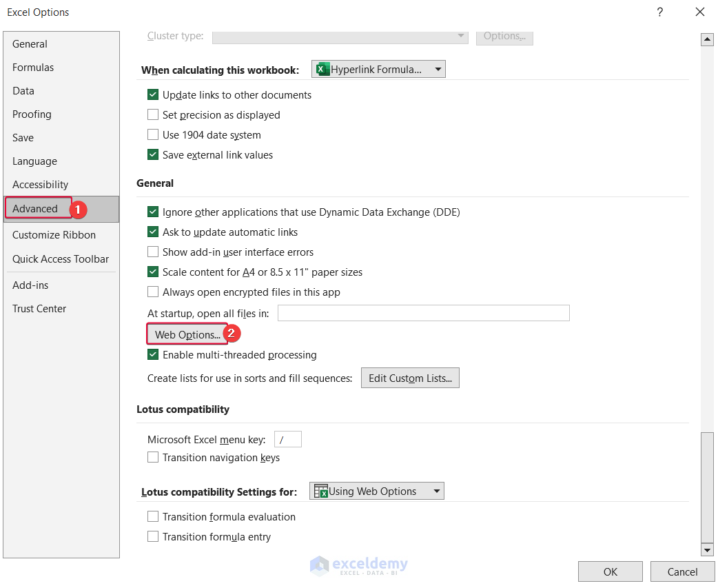The width and height of the screenshot is (718, 588).
Task: Click the scrollbar down arrow
Action: pyautogui.click(x=707, y=549)
